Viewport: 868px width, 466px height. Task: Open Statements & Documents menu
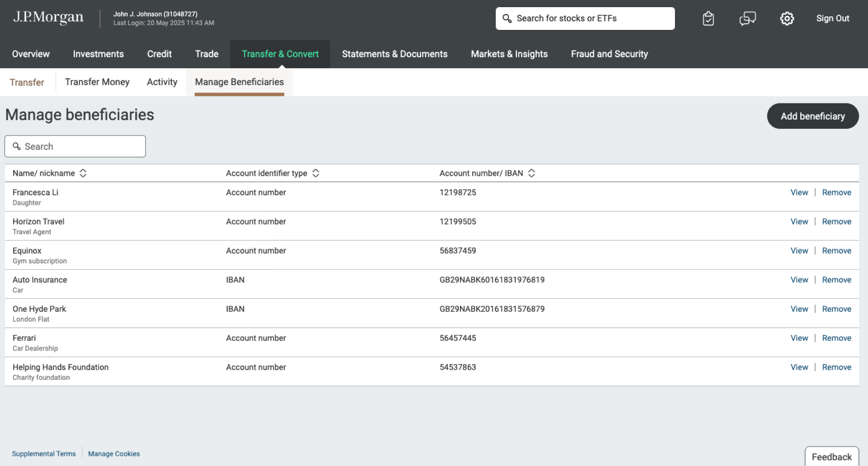(395, 54)
